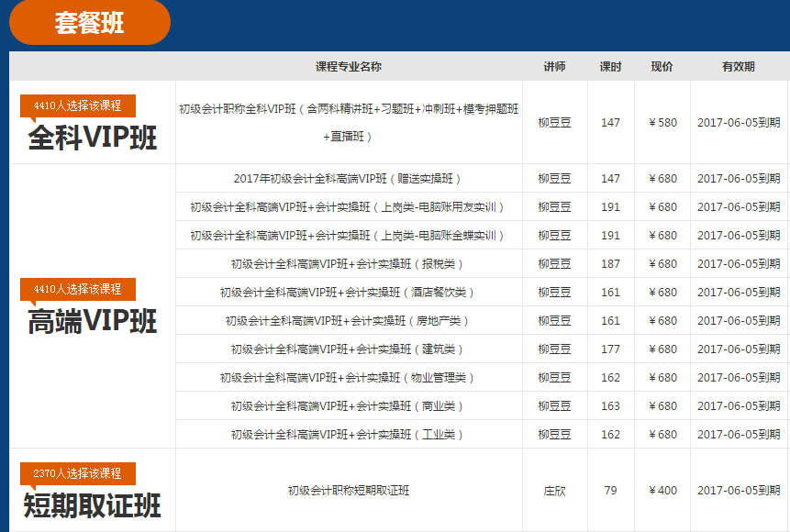Screen dimensions: 790x532
Task: Click the 187 hours value
Action: click(611, 264)
